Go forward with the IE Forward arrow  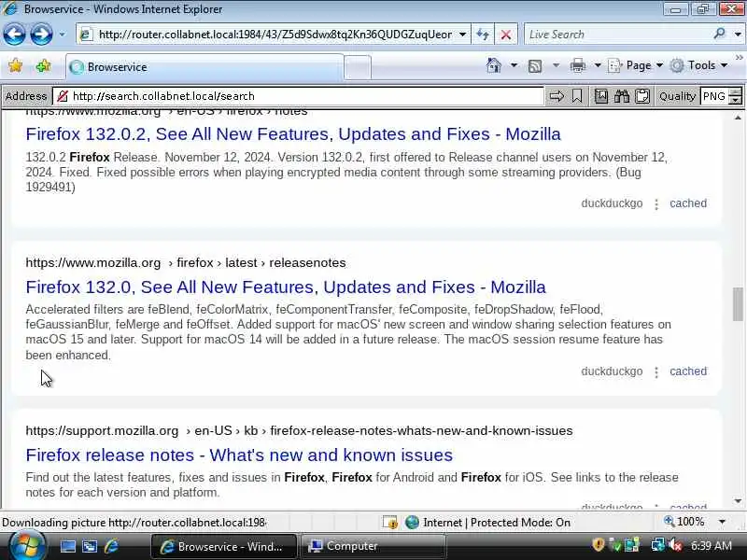coord(41,35)
